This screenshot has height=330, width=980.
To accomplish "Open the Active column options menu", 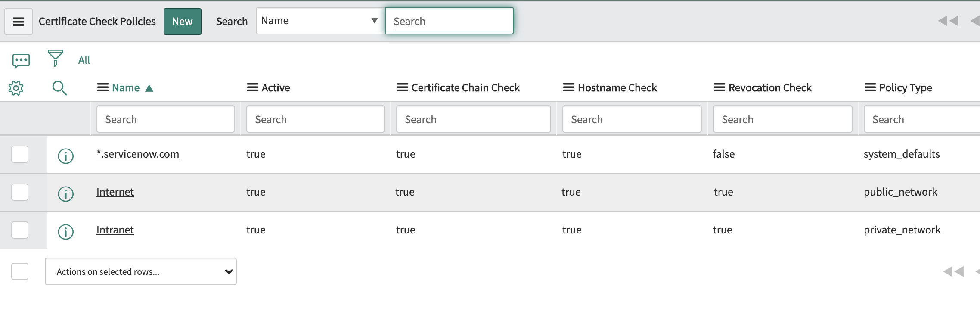I will click(252, 87).
